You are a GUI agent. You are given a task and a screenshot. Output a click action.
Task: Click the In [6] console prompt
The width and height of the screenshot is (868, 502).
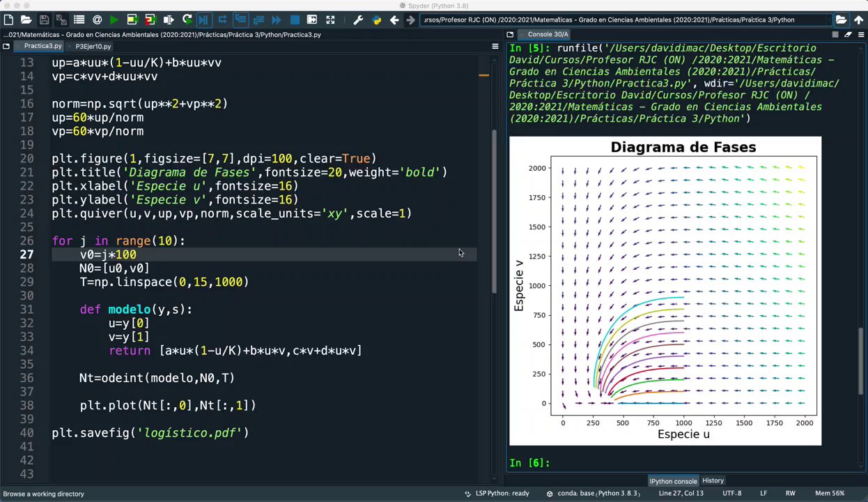[529, 463]
